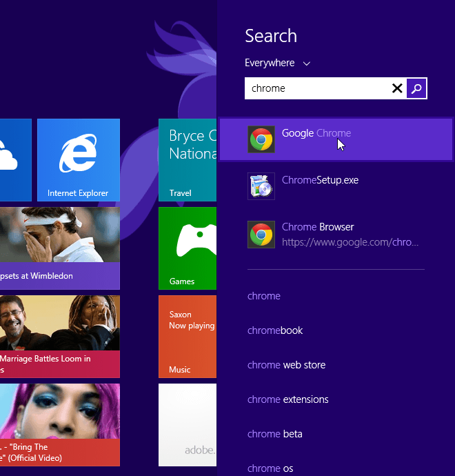
Task: Choose the 'chrome web store' suggestion
Action: pos(286,365)
